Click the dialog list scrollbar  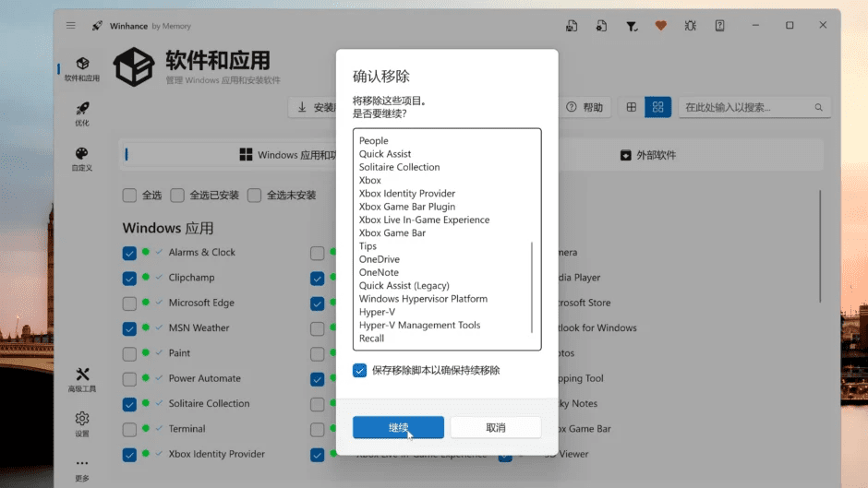click(532, 287)
